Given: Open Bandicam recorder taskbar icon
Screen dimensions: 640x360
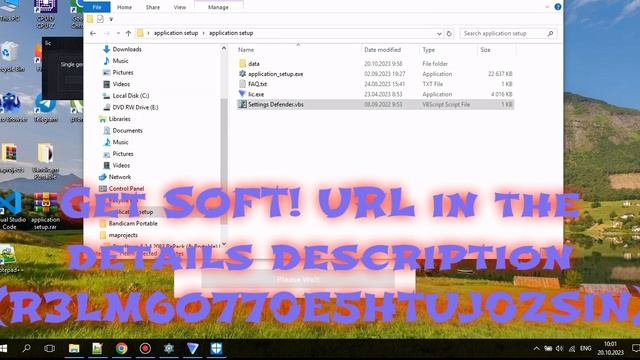Looking at the screenshot, I should pos(145,349).
